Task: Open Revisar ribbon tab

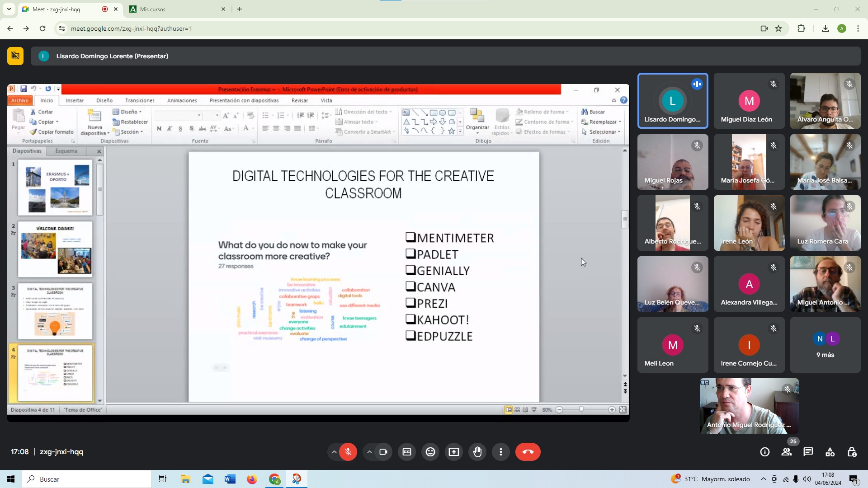Action: 299,100
